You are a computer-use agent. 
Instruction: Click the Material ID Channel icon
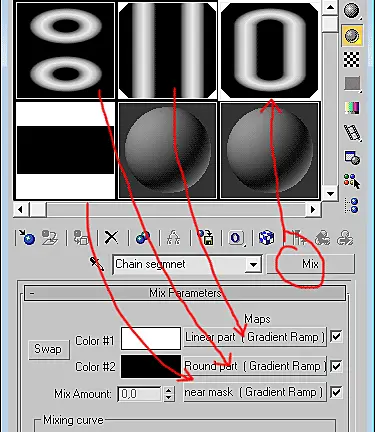236,238
